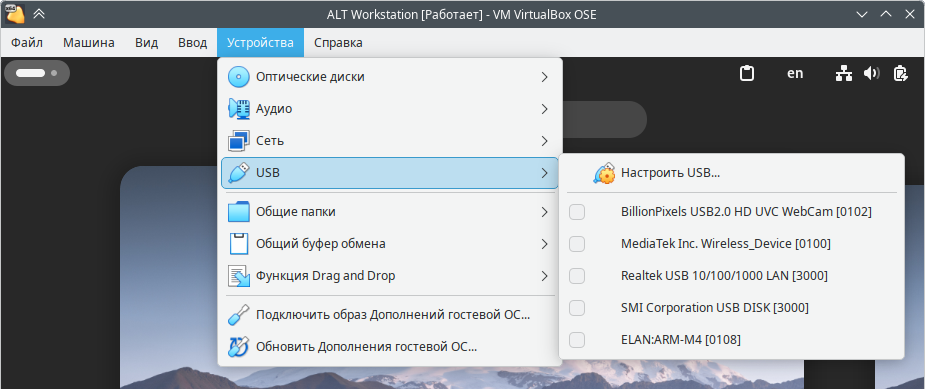
Task: Click the Guest Additions image screwdriver icon
Action: 239,315
